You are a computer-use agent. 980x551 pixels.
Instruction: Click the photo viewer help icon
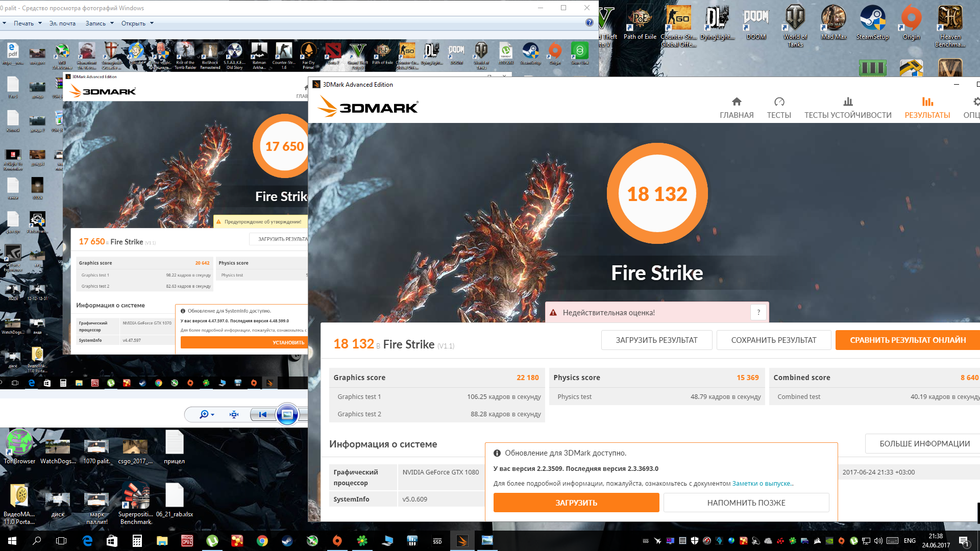tap(590, 22)
